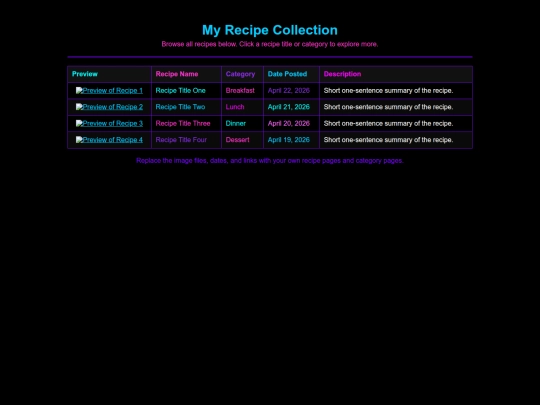Click the My Recipe Collection heading
Screen dimensions: 540x405
click(270, 30)
